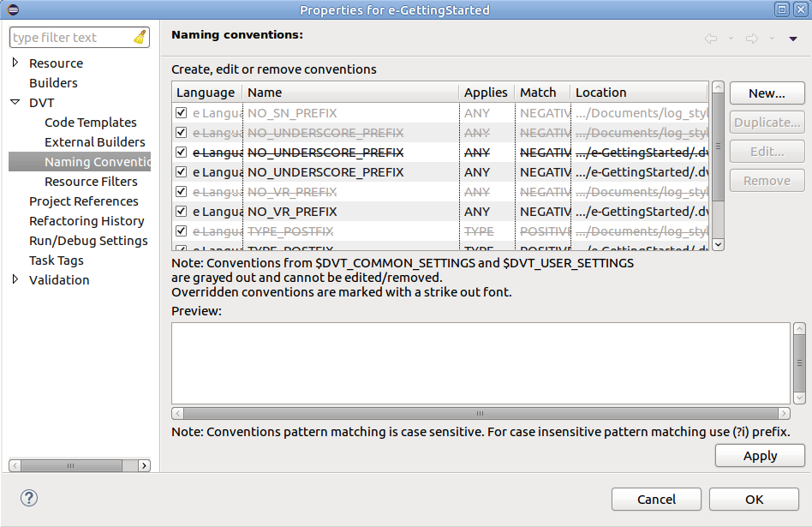Click the back navigation arrow icon

(x=710, y=36)
